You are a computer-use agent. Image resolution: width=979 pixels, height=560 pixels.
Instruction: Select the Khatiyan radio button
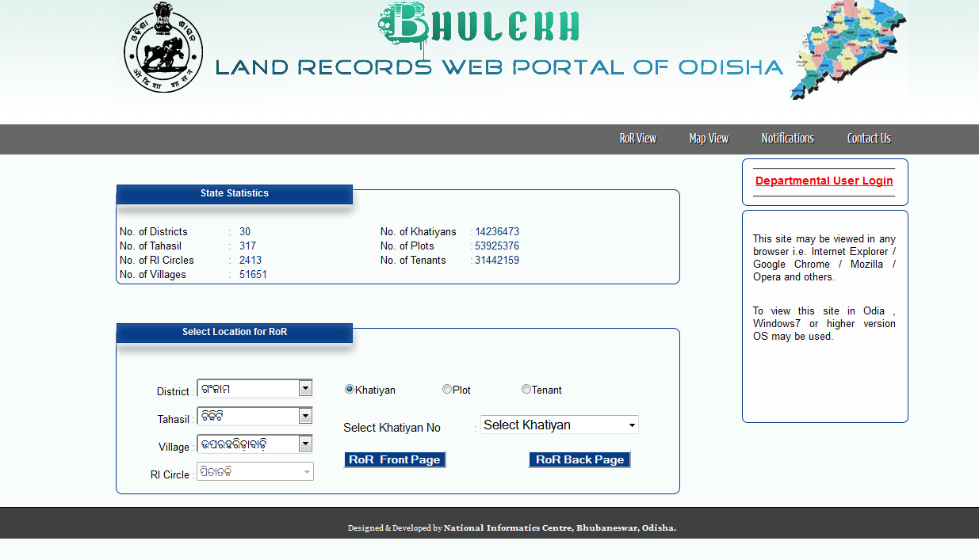(x=350, y=389)
